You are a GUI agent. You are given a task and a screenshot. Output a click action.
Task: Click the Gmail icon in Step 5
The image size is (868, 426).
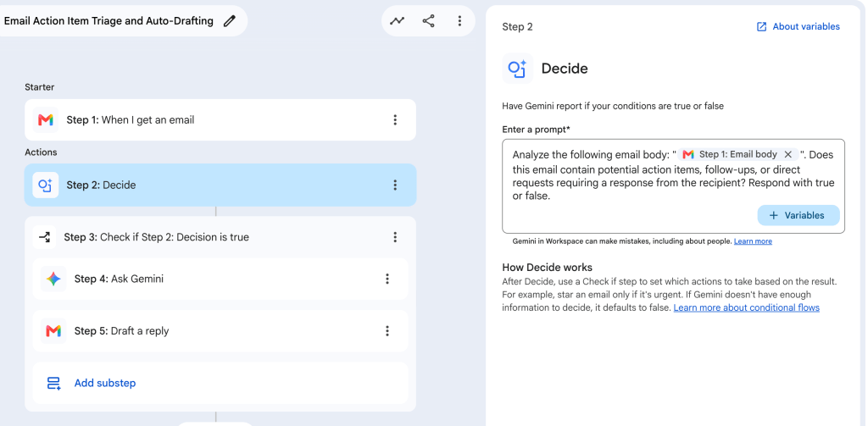(53, 331)
